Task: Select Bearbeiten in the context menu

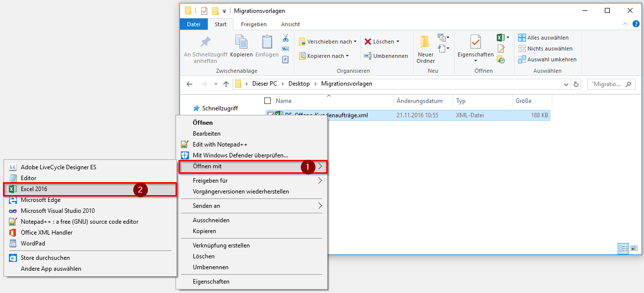Action: (252, 134)
